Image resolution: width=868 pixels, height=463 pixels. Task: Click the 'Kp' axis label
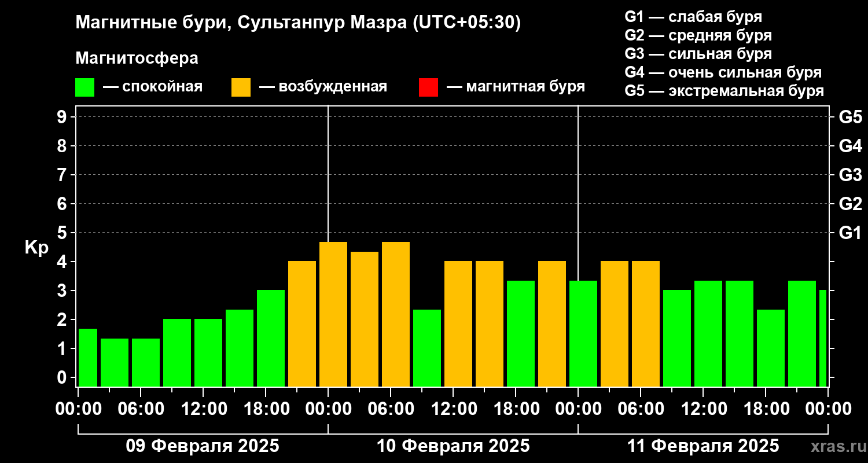[x=36, y=248]
